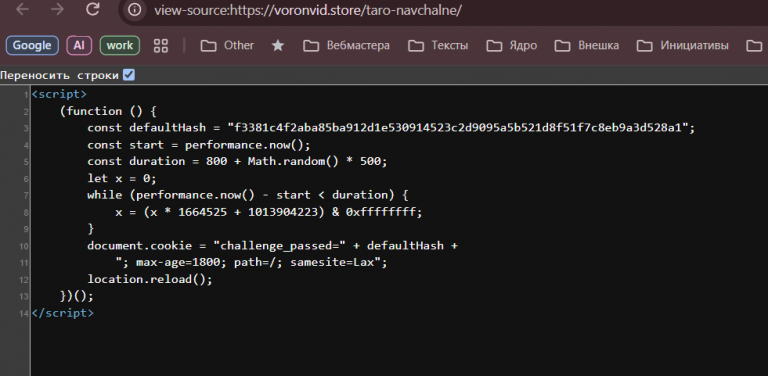The width and height of the screenshot is (768, 376).
Task: Click the 'const start = performance.now();' line
Action: [x=199, y=145]
